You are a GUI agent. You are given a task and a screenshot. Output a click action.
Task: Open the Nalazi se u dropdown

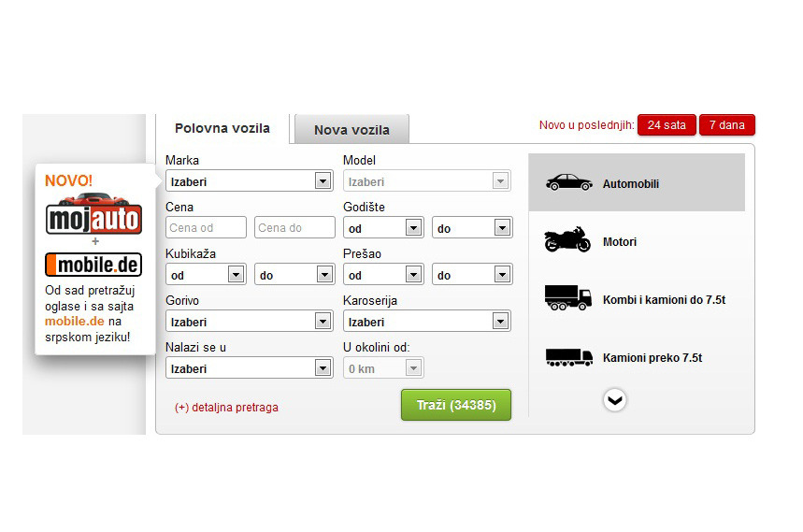click(249, 368)
